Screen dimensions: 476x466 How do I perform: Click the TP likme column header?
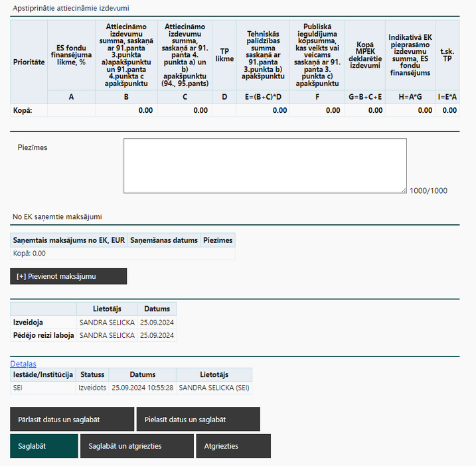(x=224, y=55)
